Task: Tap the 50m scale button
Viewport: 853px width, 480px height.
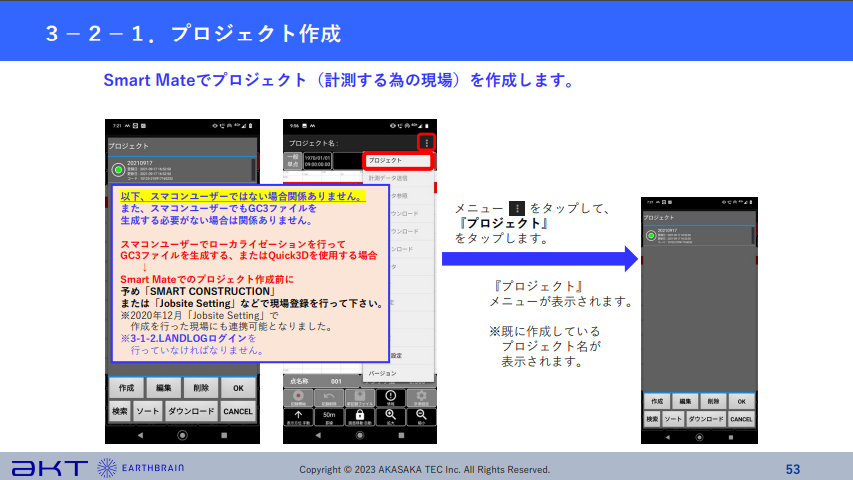Action: [x=329, y=417]
